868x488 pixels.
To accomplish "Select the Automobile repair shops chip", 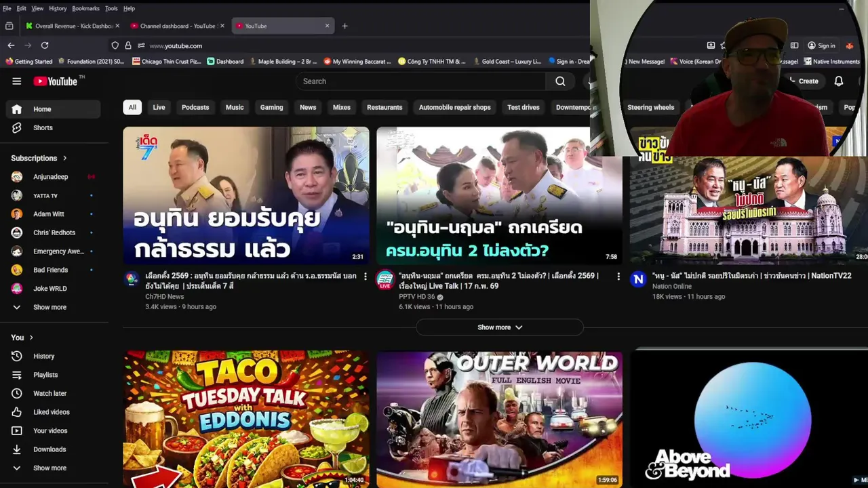I will [x=455, y=107].
